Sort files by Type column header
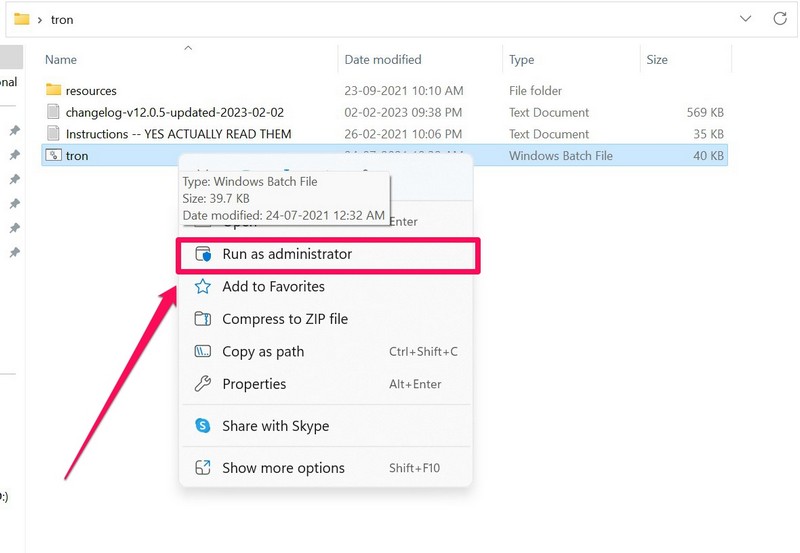This screenshot has height=553, width=800. (x=522, y=60)
